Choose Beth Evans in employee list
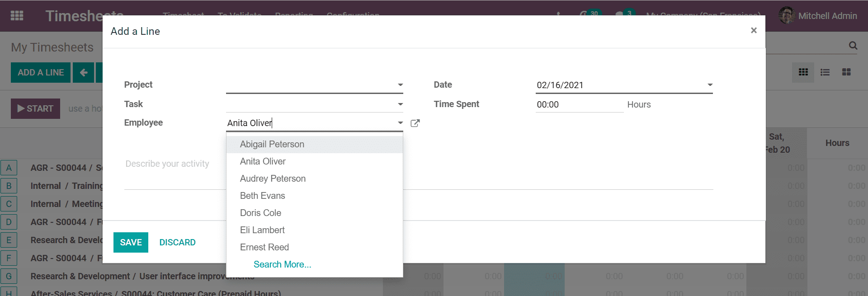Viewport: 868px width, 296px height. (x=314, y=196)
